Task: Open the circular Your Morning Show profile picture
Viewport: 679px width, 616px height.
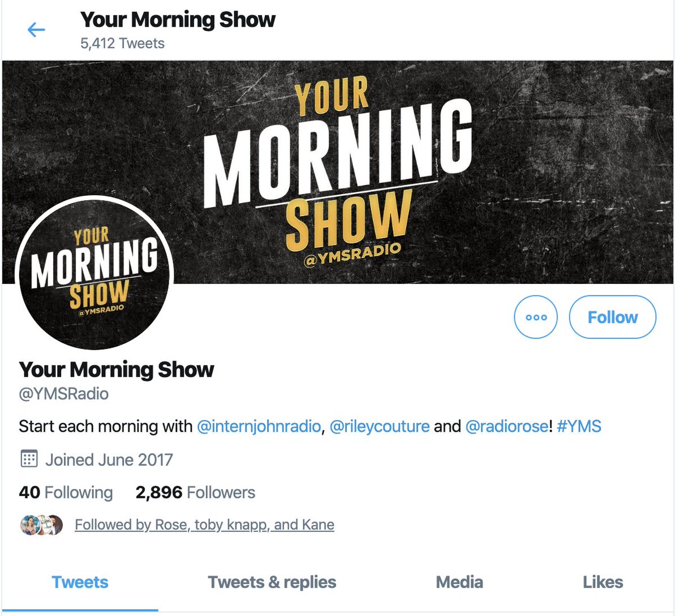Action: (94, 273)
